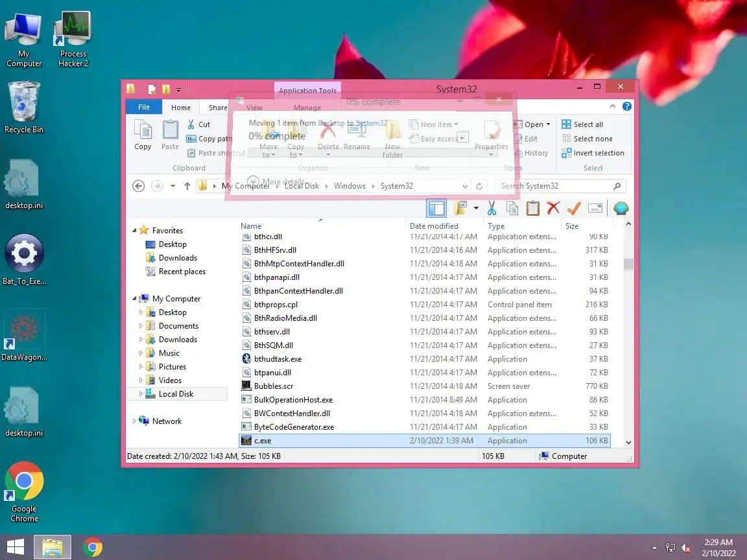This screenshot has height=560, width=747.
Task: Select the c.exe file row
Action: pyautogui.click(x=424, y=441)
